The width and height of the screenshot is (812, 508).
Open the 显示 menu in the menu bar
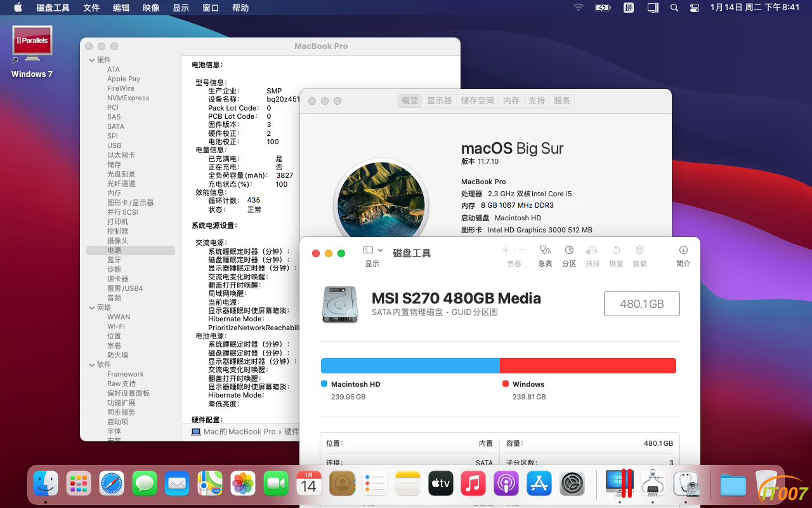(181, 8)
